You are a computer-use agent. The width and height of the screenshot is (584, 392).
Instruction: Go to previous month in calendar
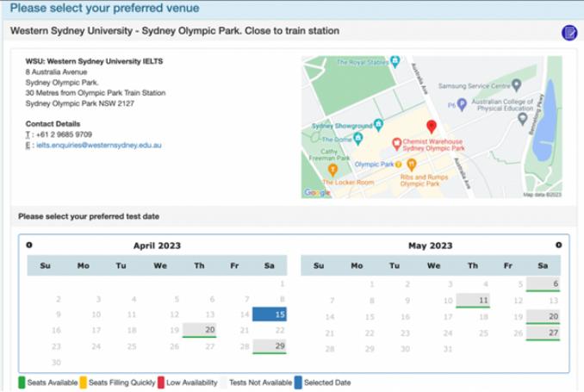(29, 245)
